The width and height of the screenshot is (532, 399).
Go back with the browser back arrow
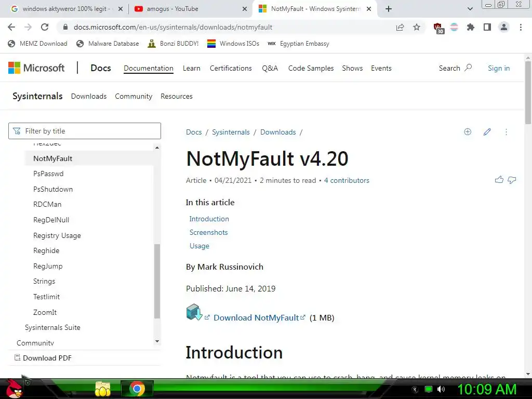click(x=11, y=27)
